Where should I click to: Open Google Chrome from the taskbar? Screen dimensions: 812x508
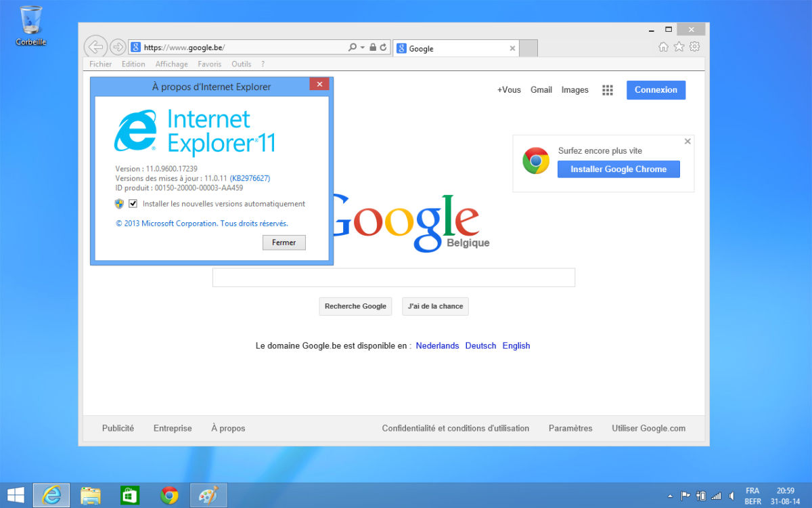coord(169,495)
